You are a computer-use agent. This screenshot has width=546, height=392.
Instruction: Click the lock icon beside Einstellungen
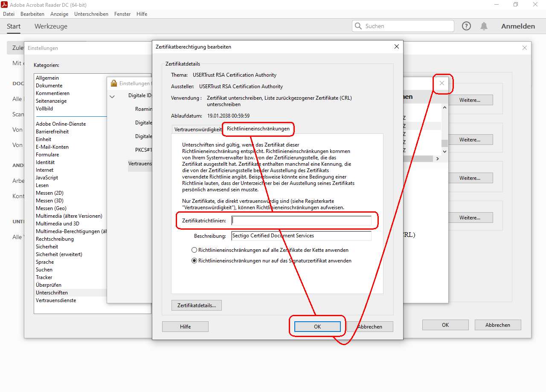(x=114, y=83)
